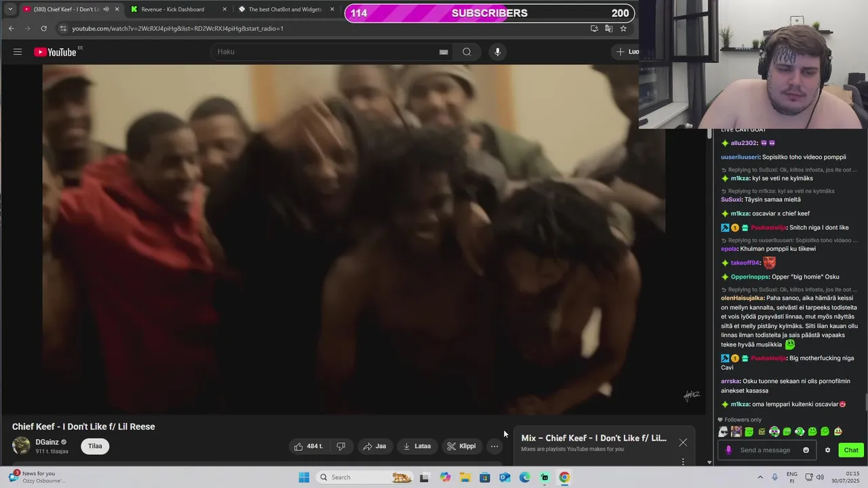Screen dimensions: 868x488
Task: Click username takeoff94 in chat
Action: (746, 263)
